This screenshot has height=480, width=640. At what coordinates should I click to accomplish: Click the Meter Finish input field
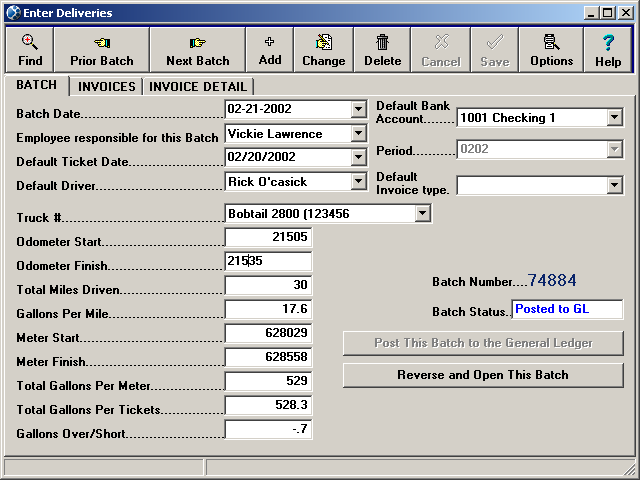(x=268, y=357)
